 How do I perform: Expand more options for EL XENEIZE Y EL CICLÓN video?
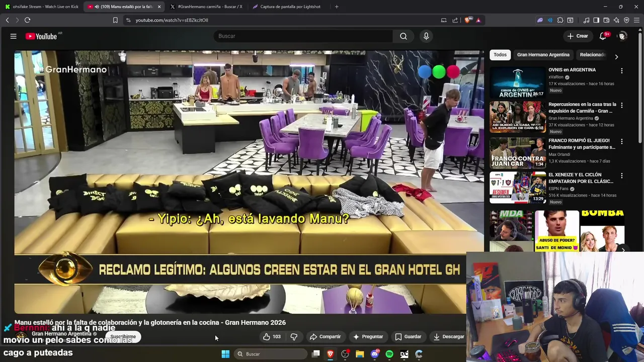pyautogui.click(x=622, y=176)
